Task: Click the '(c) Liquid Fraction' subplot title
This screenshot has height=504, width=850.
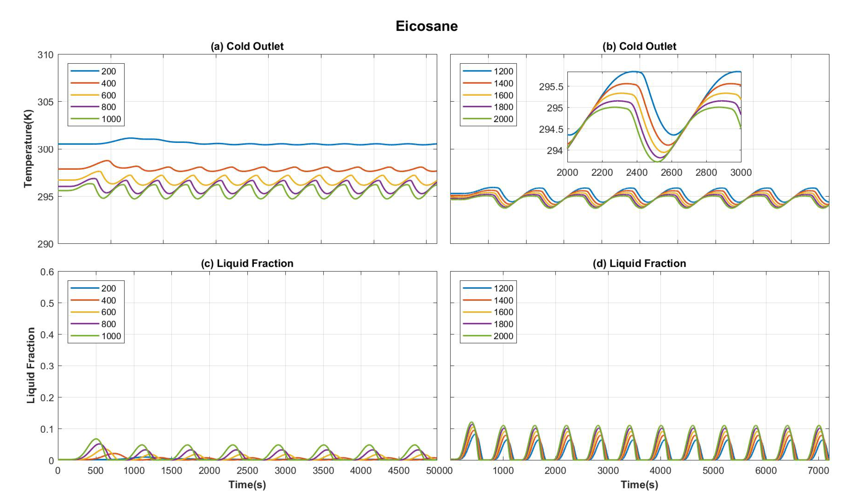Action: [x=247, y=263]
